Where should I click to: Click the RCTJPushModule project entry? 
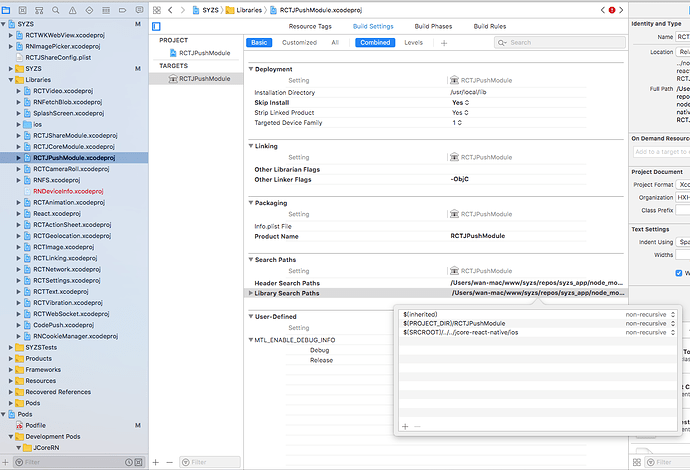(205, 54)
